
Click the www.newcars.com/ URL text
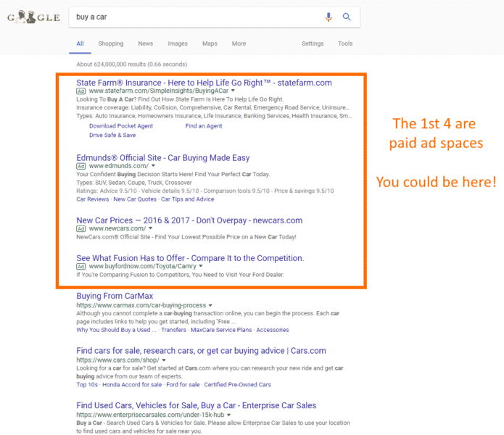117,229
